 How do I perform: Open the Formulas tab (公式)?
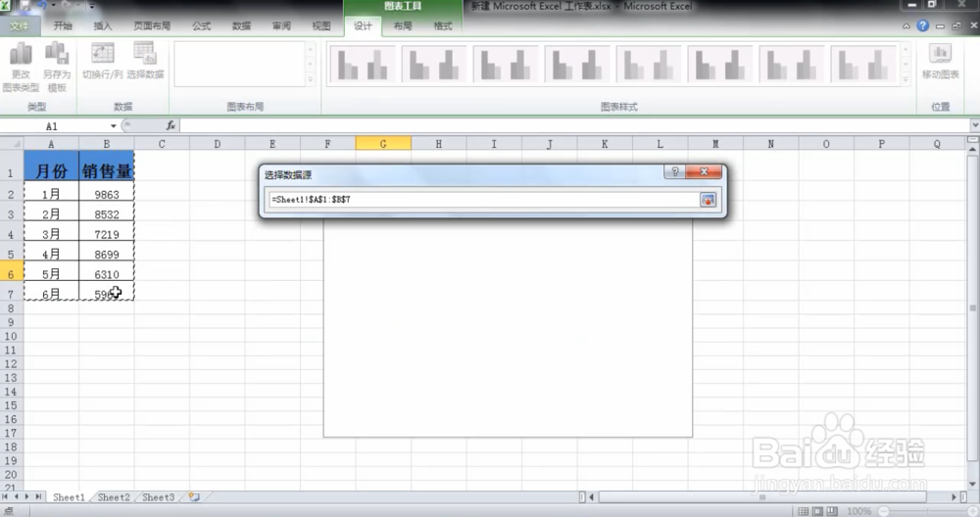[x=201, y=25]
